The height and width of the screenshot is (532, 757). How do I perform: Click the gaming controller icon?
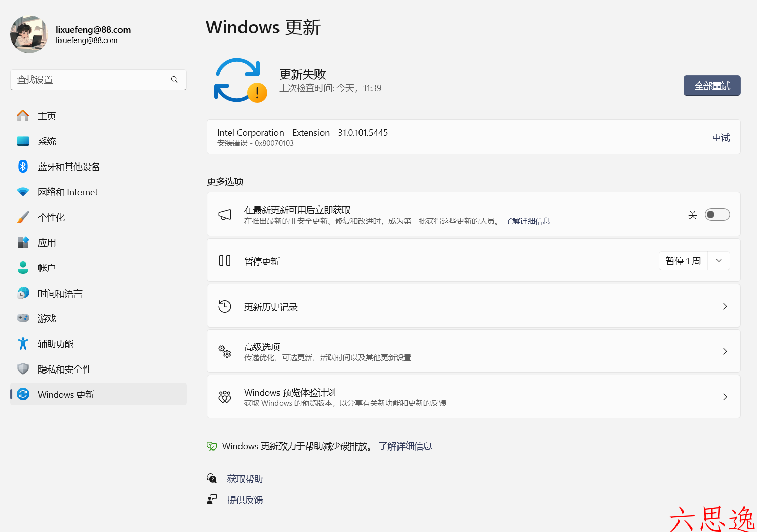pyautogui.click(x=23, y=318)
